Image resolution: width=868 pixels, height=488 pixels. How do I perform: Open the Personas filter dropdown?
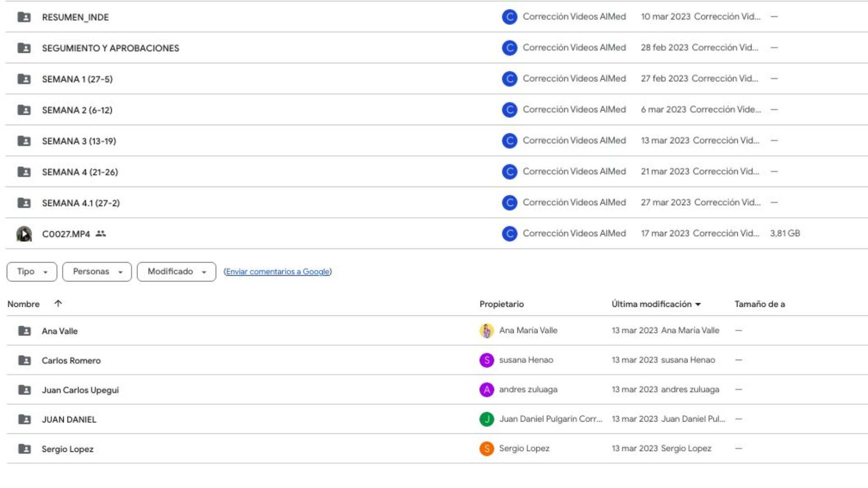tap(97, 272)
